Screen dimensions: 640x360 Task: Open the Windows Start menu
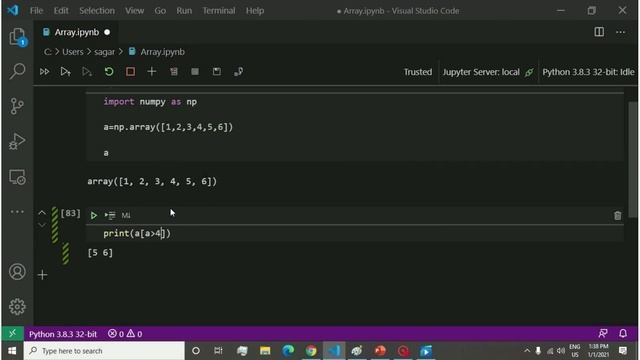pos(12,351)
